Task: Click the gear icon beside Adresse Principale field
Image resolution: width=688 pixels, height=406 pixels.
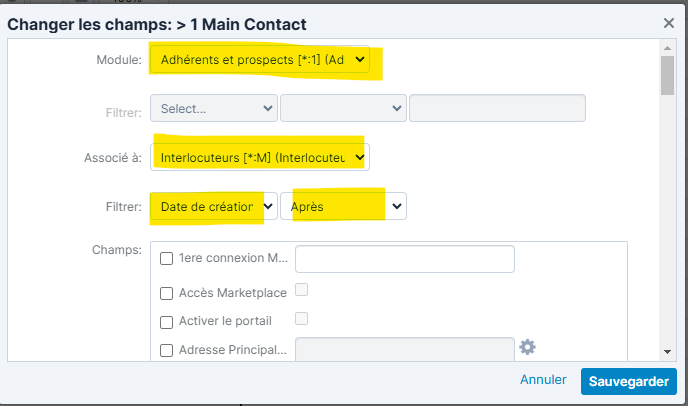Action: coord(528,347)
